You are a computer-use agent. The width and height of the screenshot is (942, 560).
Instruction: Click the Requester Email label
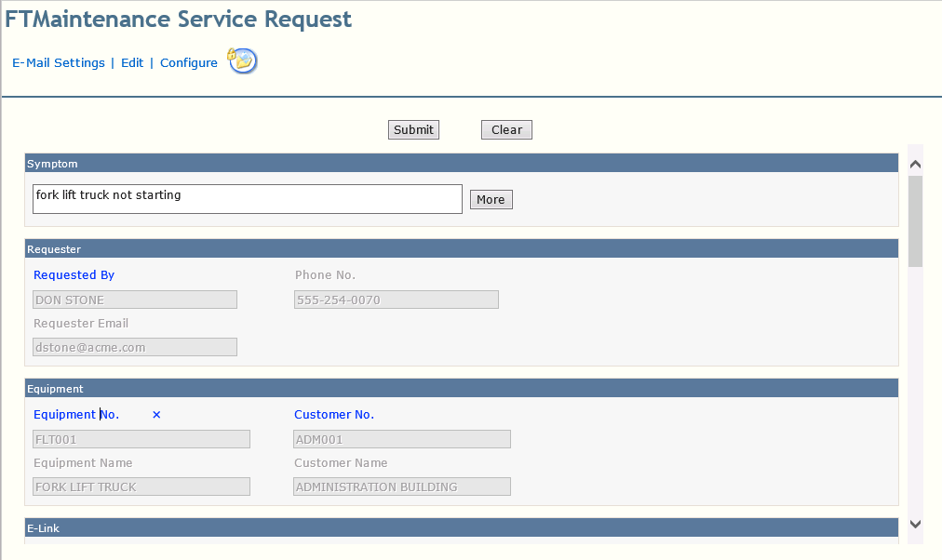(81, 323)
